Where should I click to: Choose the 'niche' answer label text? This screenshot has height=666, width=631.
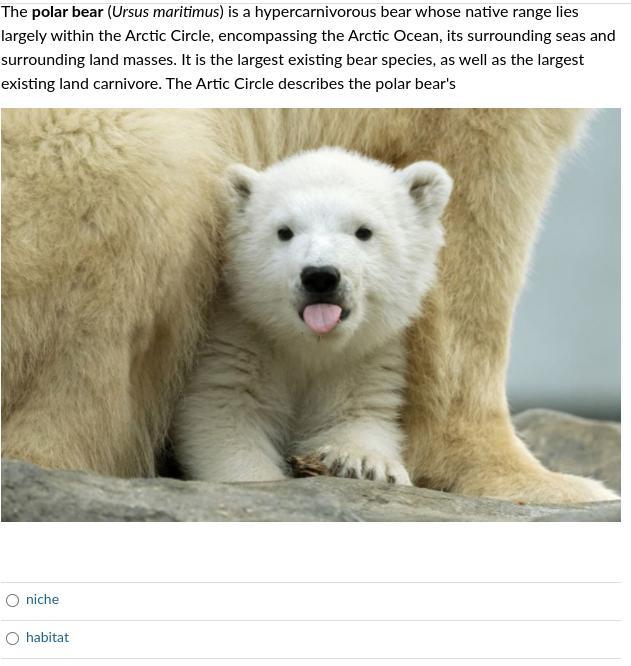(42, 599)
